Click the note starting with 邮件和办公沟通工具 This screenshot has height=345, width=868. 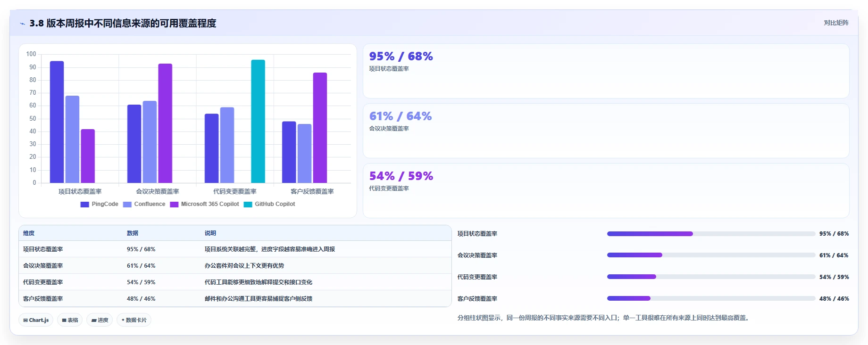pos(259,299)
